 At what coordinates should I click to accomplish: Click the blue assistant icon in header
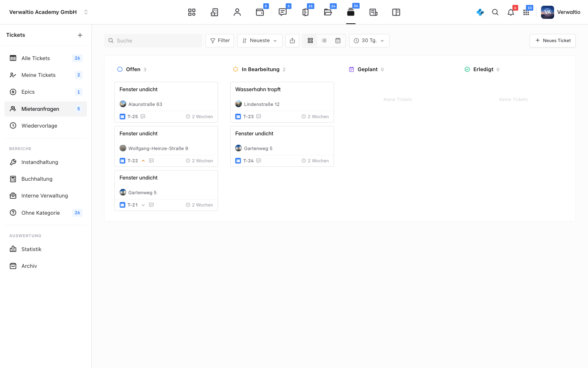click(x=480, y=12)
